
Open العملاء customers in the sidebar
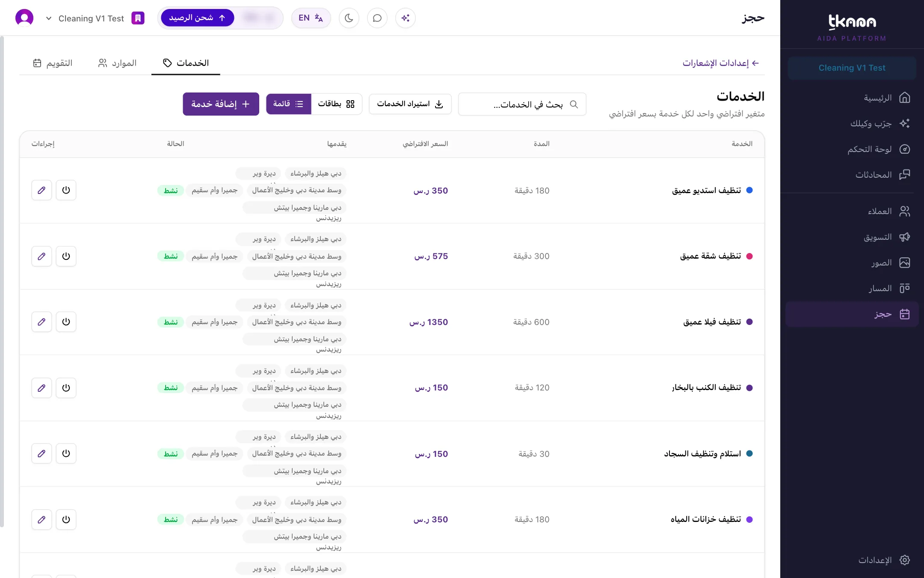(851, 211)
